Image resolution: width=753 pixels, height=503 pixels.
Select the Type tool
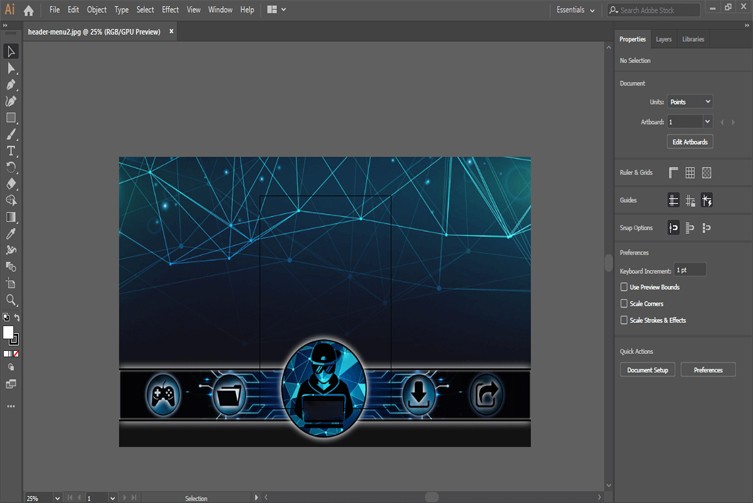tap(11, 151)
